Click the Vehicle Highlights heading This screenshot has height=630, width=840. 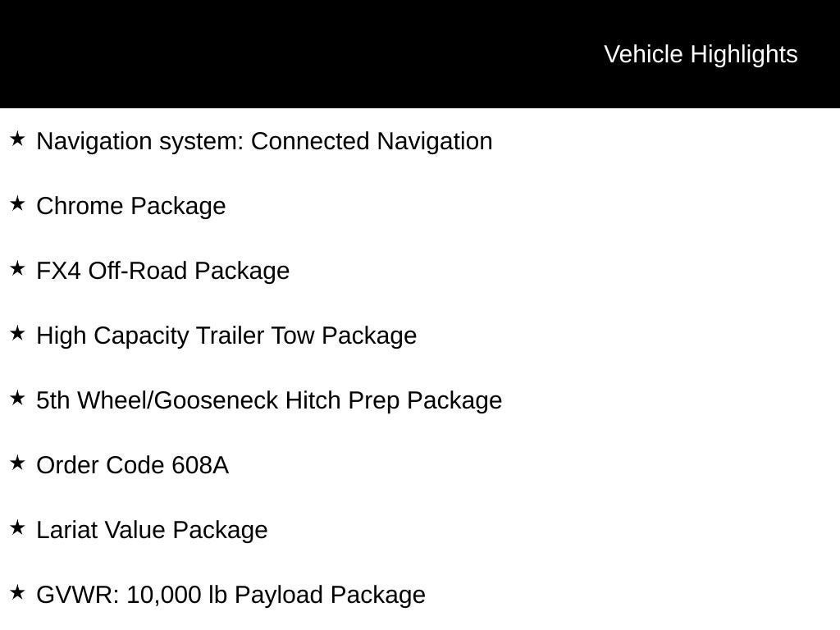pos(701,54)
